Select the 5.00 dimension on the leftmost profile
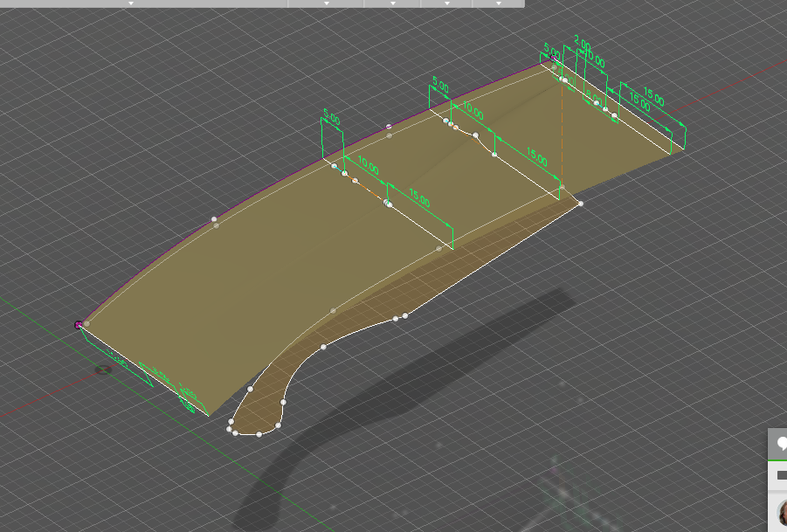Screen dimensions: 787x532 (x=331, y=117)
